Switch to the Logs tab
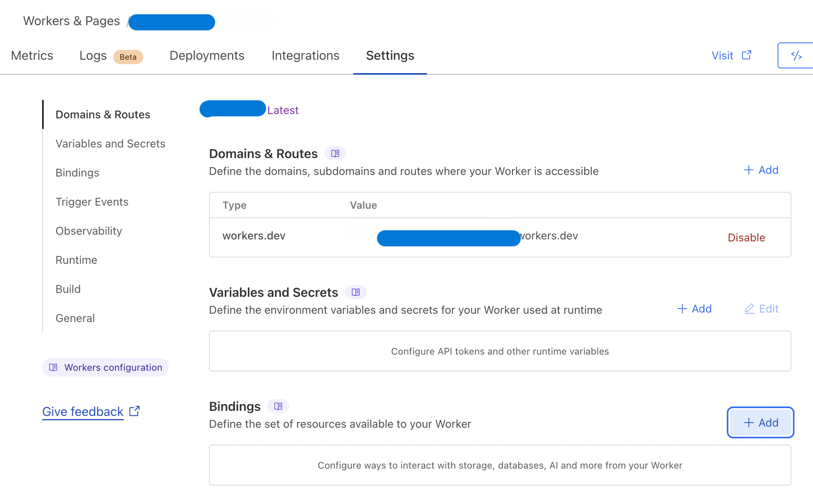 [93, 55]
